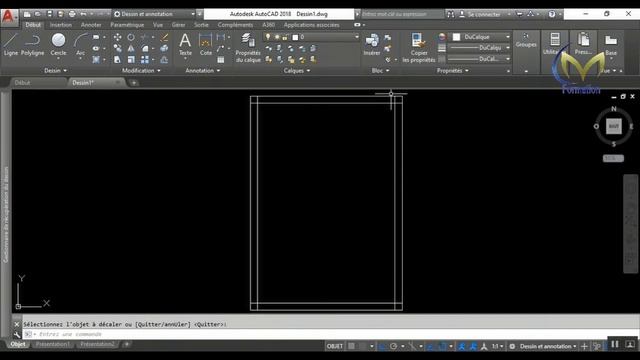Switch to Présentation2 layout tab

[x=97, y=344]
